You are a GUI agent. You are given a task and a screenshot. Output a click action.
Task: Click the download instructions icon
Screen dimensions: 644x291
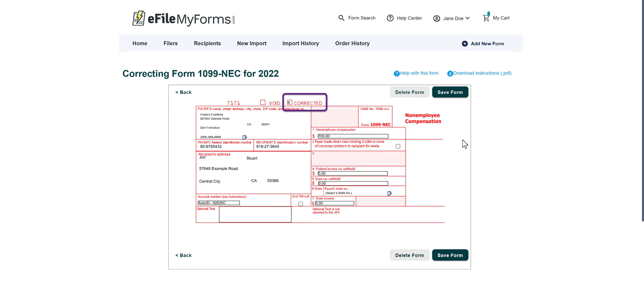coord(450,74)
